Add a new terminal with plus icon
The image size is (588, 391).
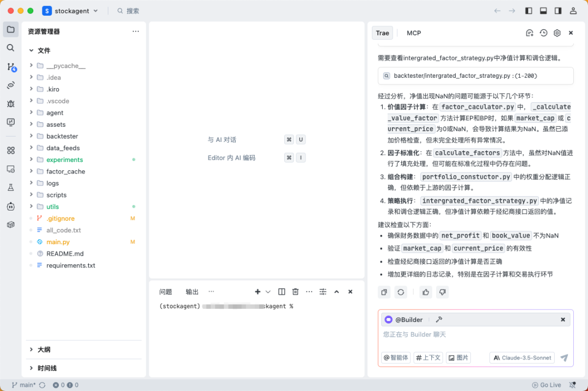point(258,291)
